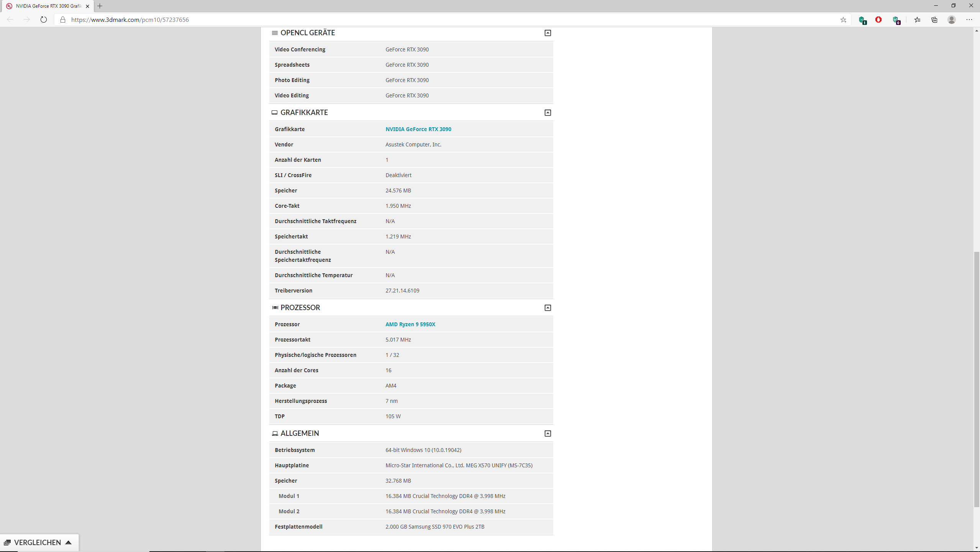
Task: Open the Collections icon in toolbar
Action: tap(934, 20)
